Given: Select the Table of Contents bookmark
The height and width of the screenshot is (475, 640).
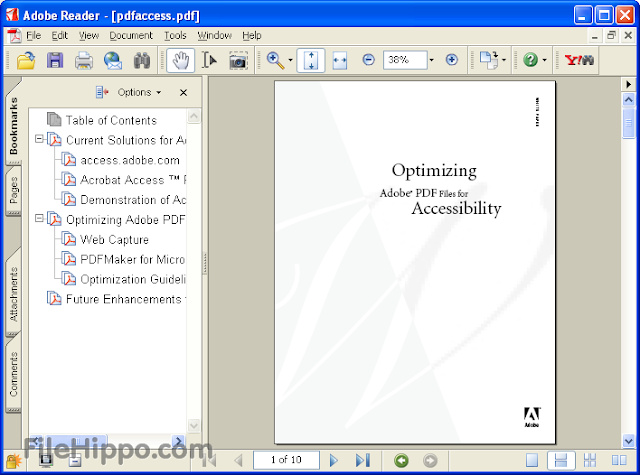Looking at the screenshot, I should pos(111,120).
